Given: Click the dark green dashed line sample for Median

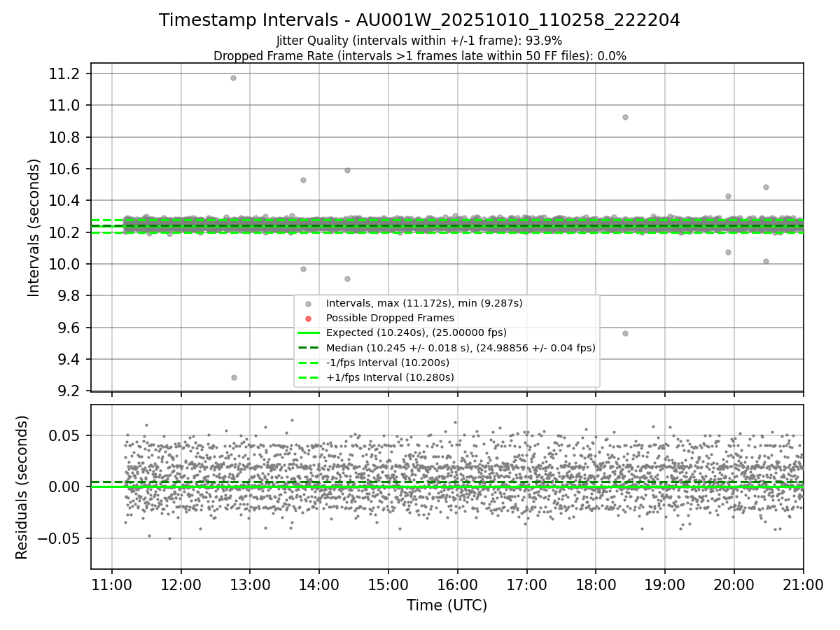Looking at the screenshot, I should pyautogui.click(x=308, y=348).
